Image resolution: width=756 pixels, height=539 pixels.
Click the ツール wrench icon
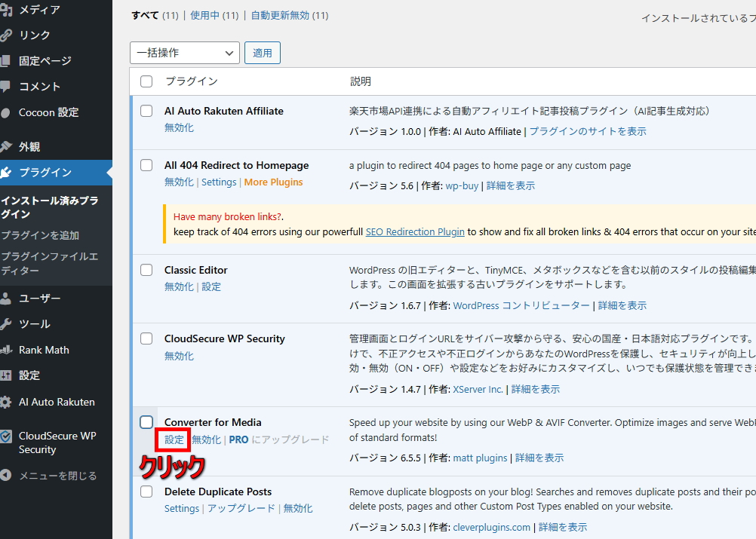click(6, 324)
